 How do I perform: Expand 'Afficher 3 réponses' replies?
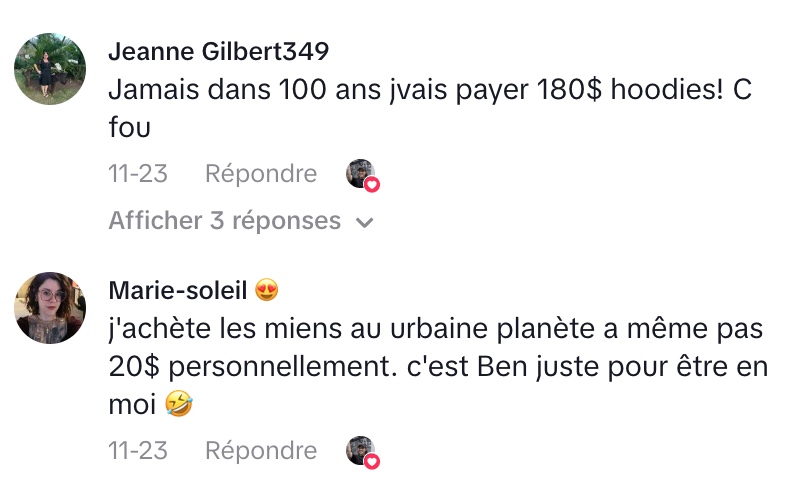pyautogui.click(x=225, y=220)
